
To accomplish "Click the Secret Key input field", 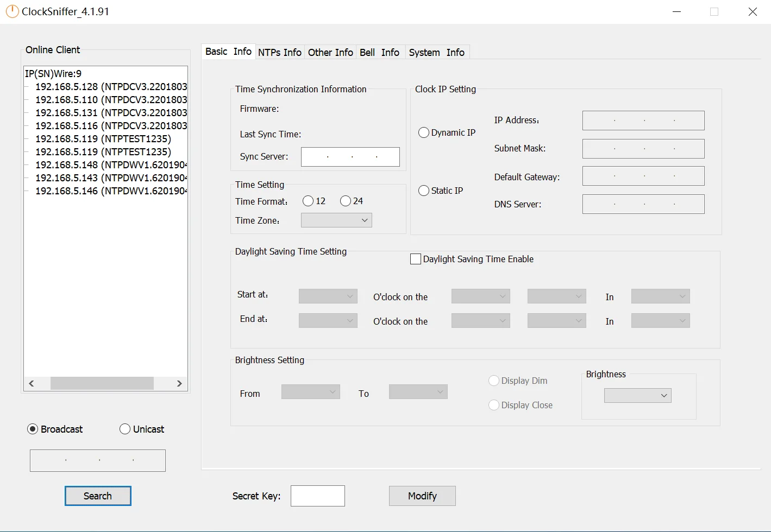I will (317, 496).
